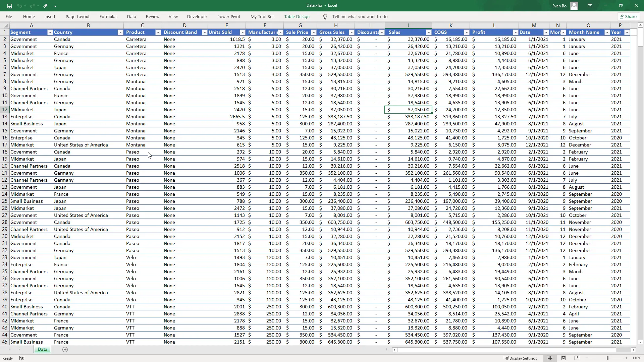The height and width of the screenshot is (362, 644).
Task: Open the Table Design ribbon tab
Action: click(297, 17)
